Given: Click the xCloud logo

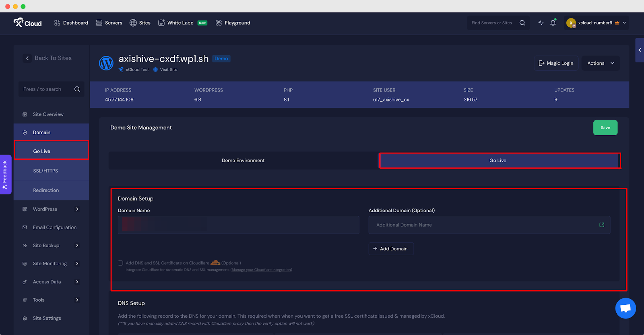Looking at the screenshot, I should tap(27, 23).
